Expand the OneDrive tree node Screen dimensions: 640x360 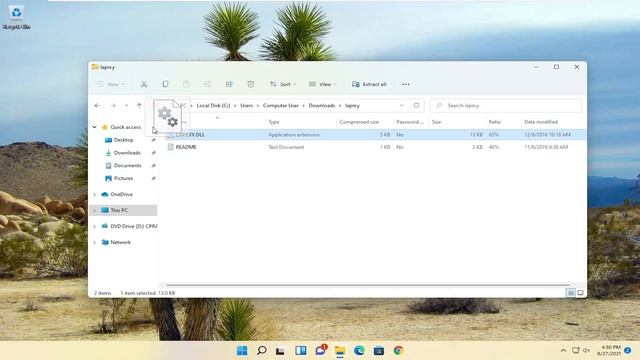94,194
